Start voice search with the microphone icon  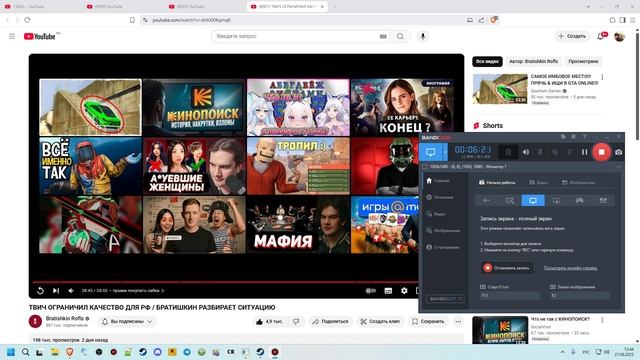click(423, 36)
